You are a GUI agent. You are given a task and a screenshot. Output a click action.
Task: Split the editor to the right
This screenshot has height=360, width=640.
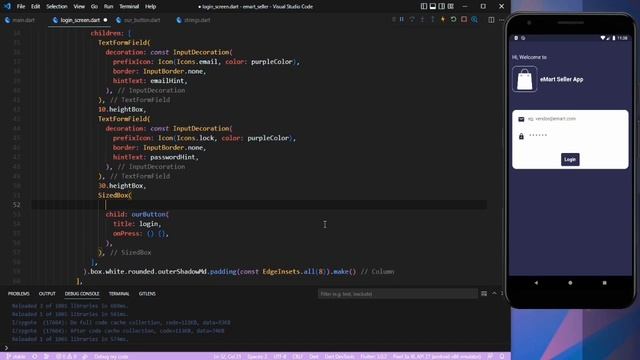[x=491, y=20]
